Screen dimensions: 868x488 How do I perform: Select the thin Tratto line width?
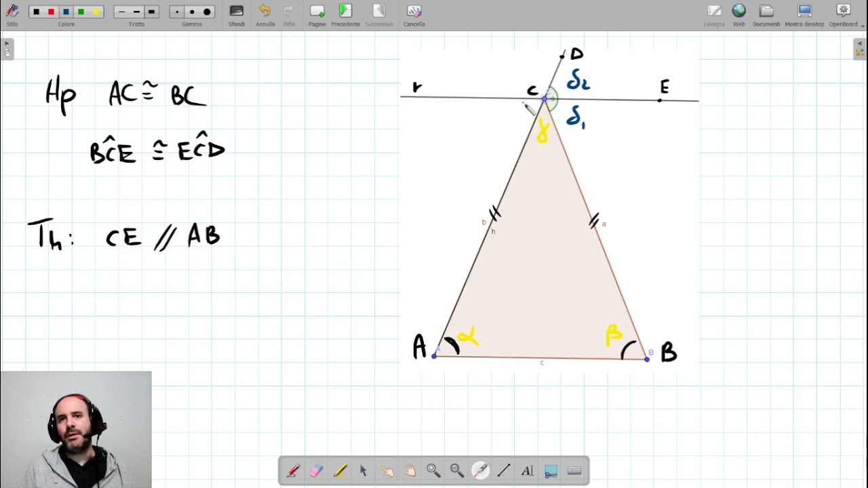coord(121,12)
